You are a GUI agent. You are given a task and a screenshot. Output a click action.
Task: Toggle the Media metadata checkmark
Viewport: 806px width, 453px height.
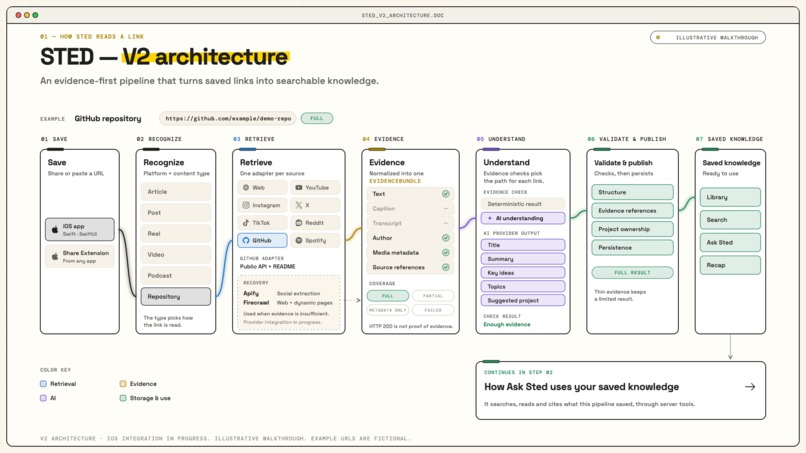(446, 252)
